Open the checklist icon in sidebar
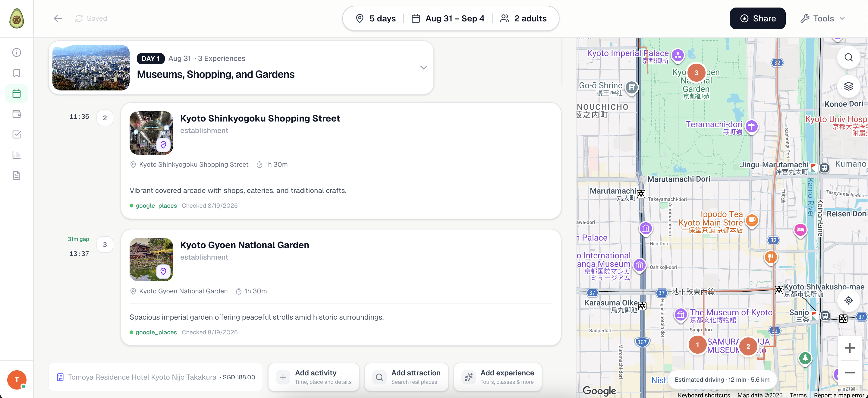The height and width of the screenshot is (398, 868). pos(17,134)
